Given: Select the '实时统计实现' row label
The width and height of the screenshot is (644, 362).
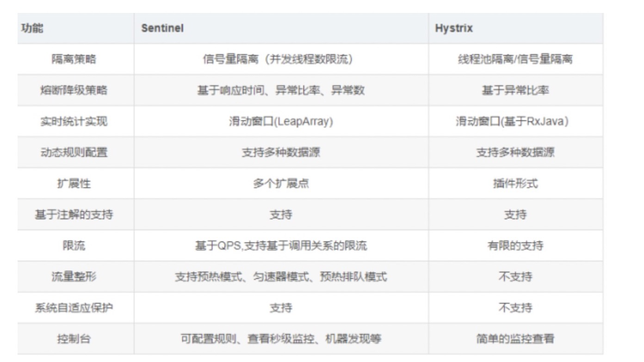Looking at the screenshot, I should (74, 121).
